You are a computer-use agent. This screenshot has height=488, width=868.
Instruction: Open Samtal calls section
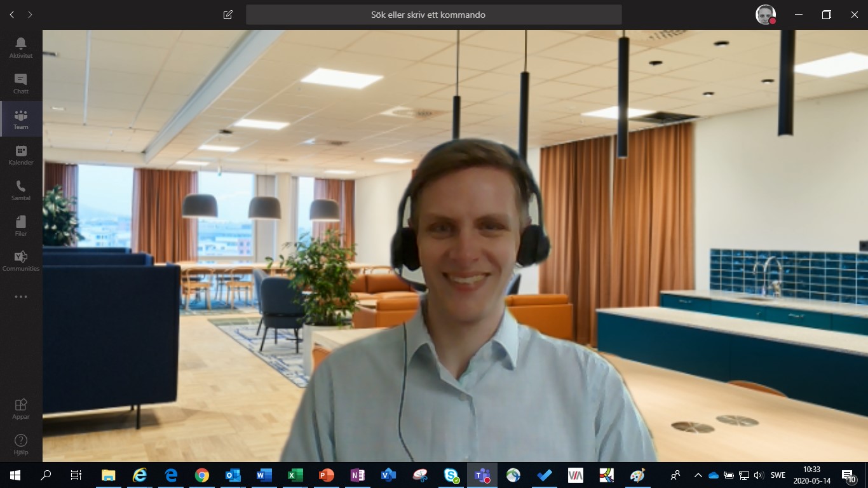point(21,190)
